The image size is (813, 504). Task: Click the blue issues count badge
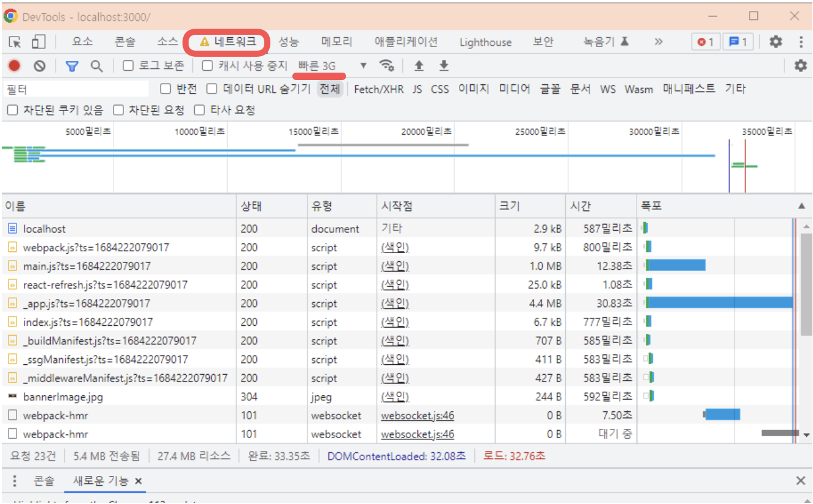pos(738,41)
